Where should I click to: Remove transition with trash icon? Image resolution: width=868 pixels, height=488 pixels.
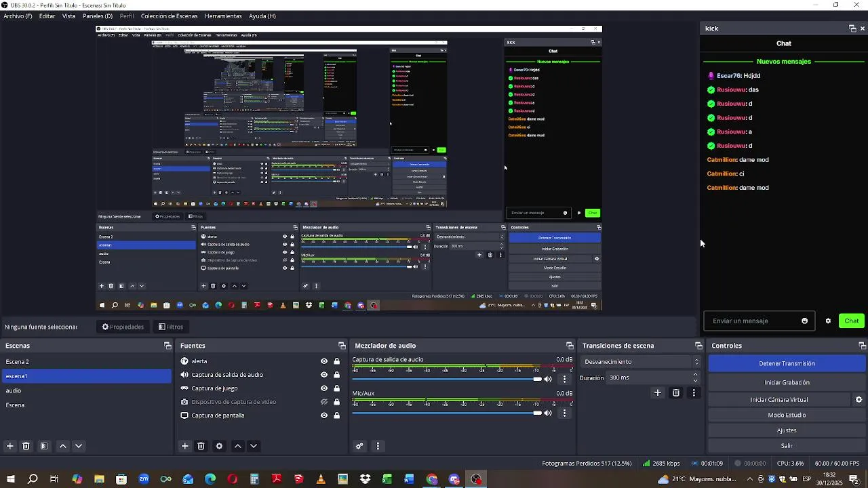[676, 392]
